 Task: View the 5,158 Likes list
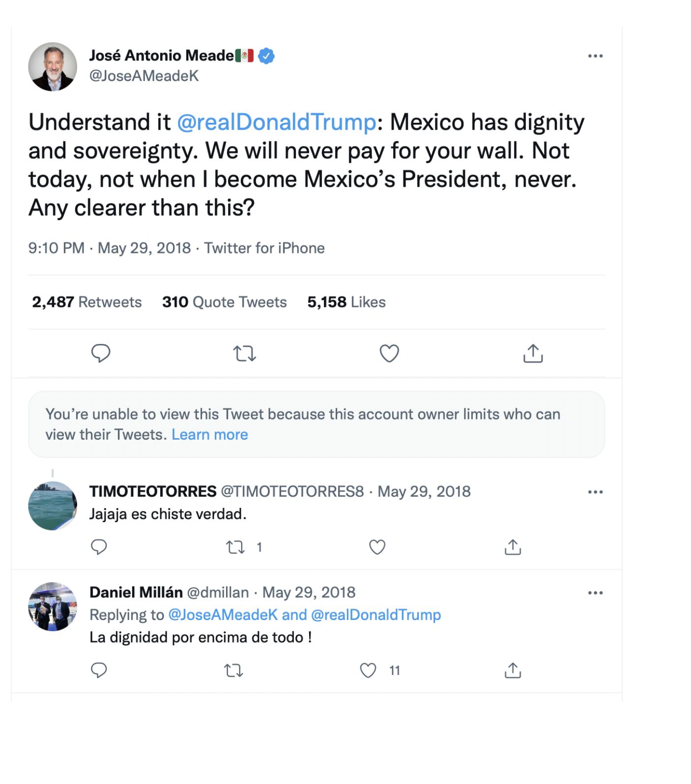point(346,302)
